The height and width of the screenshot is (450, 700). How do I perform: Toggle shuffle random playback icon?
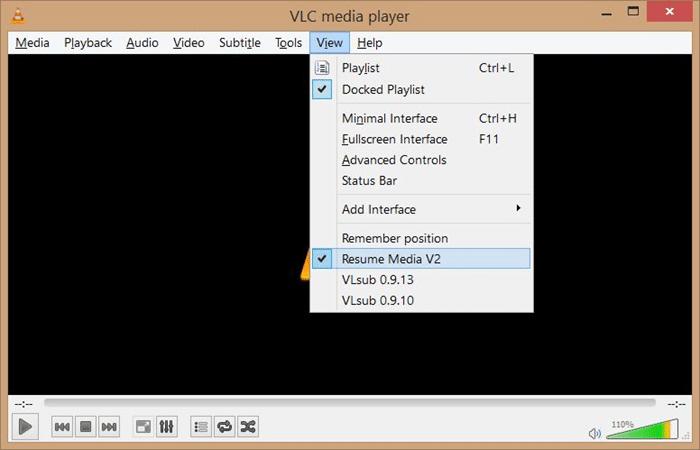tap(248, 427)
